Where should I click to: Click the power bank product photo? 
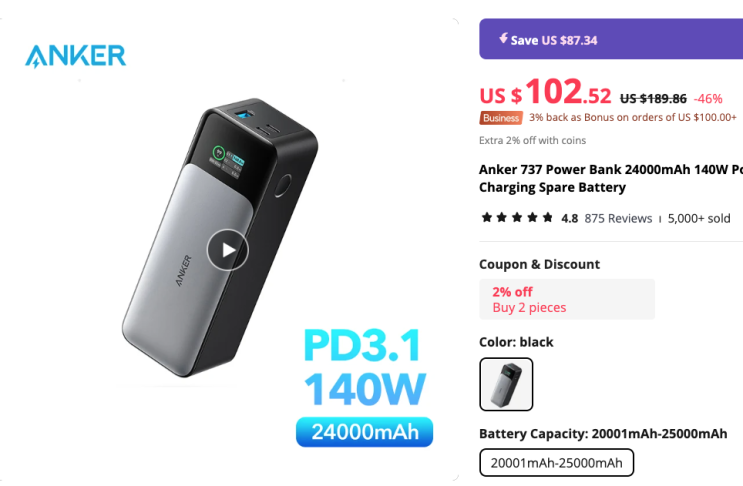tap(220, 238)
